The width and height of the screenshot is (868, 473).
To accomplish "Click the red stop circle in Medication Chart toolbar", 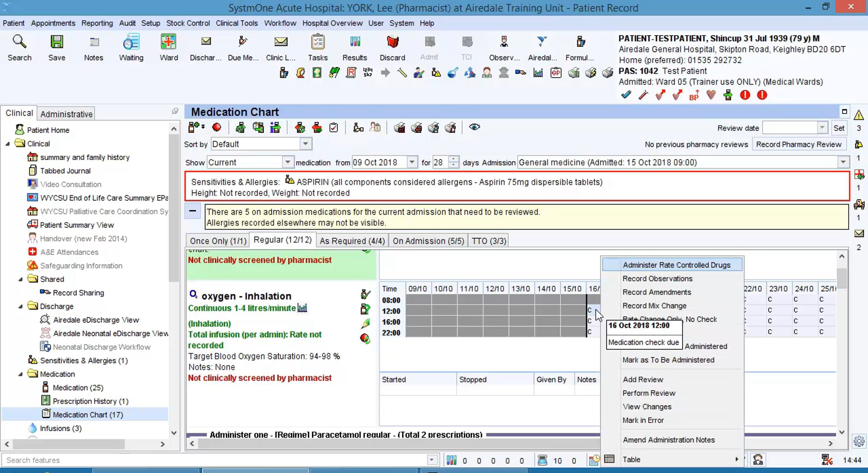I will (x=217, y=127).
